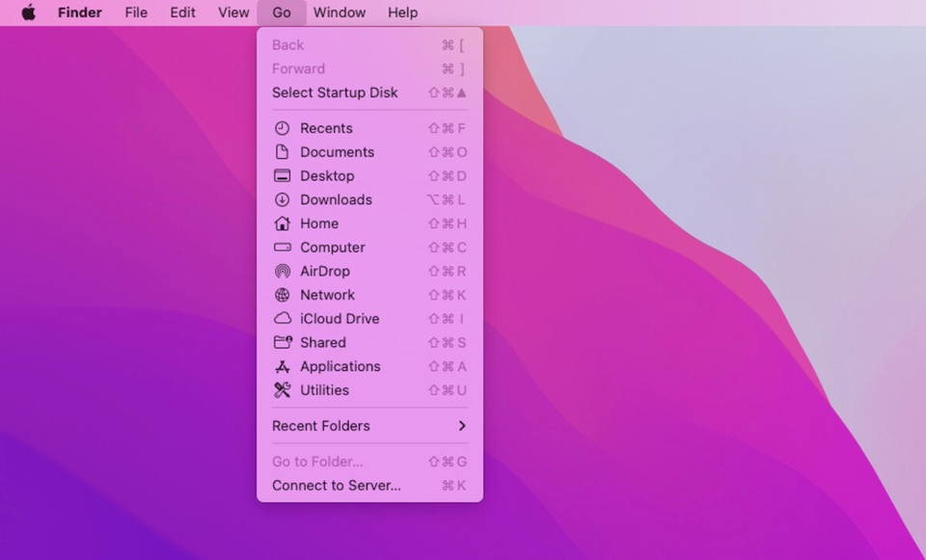Open the File menu
The width and height of the screenshot is (926, 560).
tap(136, 13)
